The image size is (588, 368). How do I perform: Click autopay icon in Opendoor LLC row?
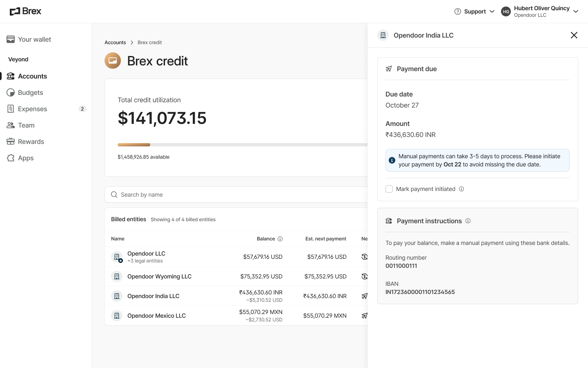(x=364, y=257)
